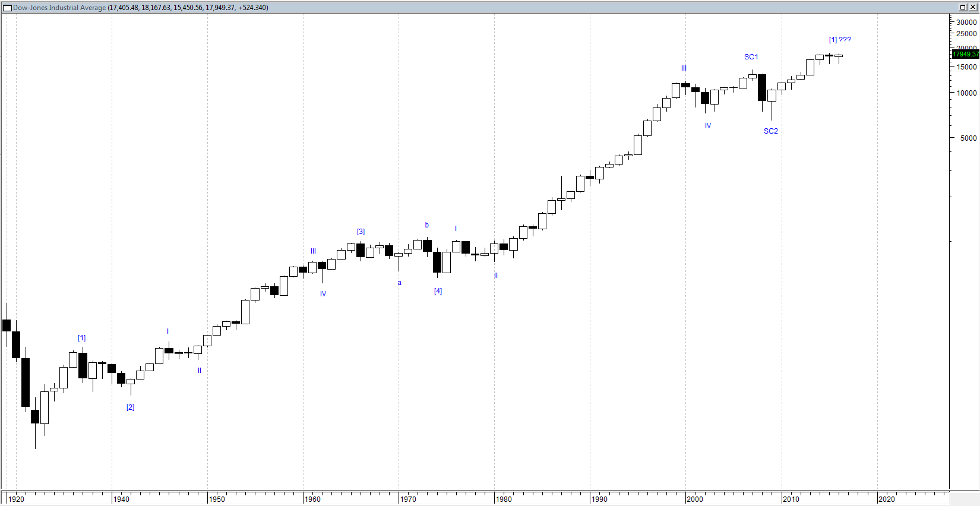The width and height of the screenshot is (980, 506).
Task: Click the current price tag 17949.37
Action: click(x=965, y=54)
